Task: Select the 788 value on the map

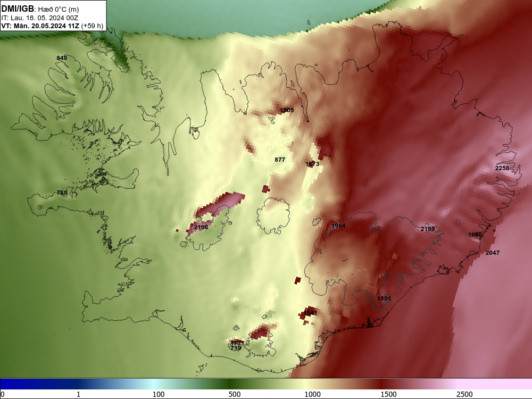Action: click(x=62, y=193)
